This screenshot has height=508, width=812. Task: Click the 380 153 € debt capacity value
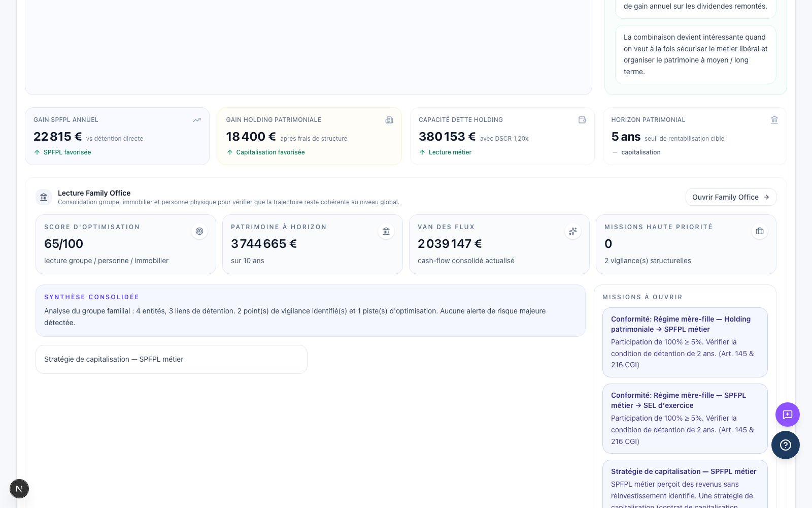[x=447, y=137]
